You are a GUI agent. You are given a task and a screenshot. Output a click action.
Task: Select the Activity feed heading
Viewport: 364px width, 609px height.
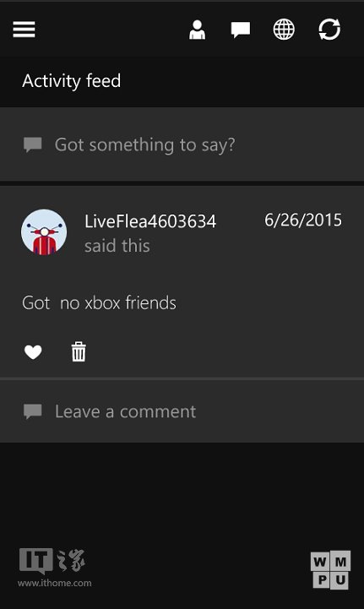pos(72,81)
